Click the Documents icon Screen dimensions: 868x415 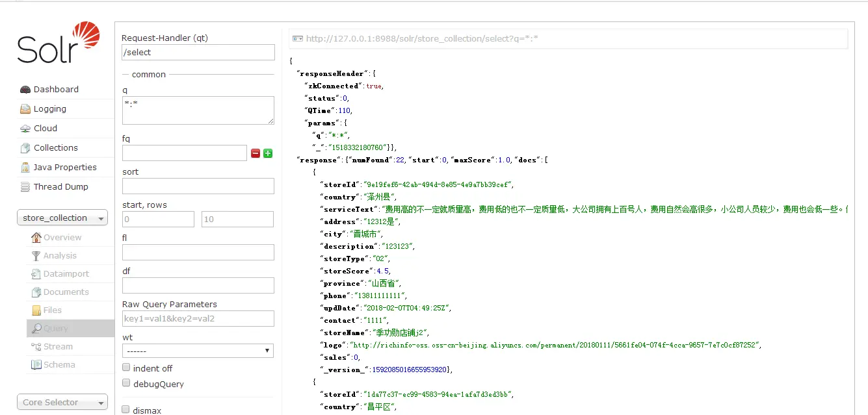36,292
